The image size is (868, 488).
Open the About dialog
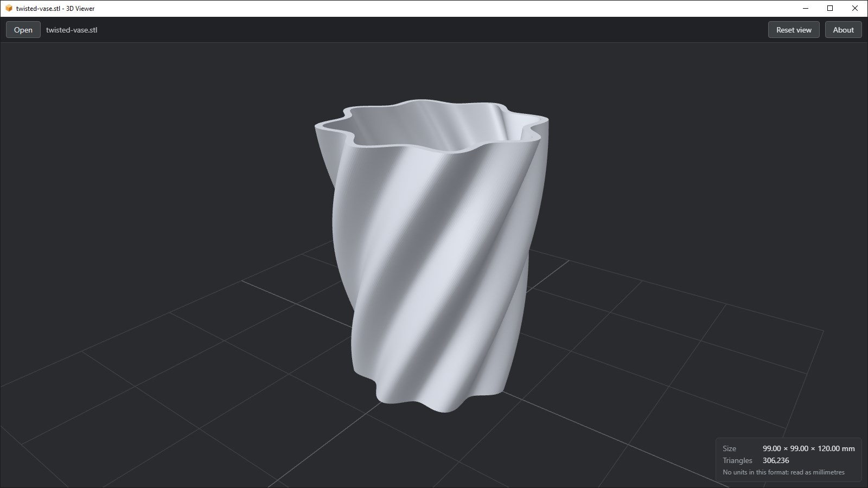coord(843,30)
